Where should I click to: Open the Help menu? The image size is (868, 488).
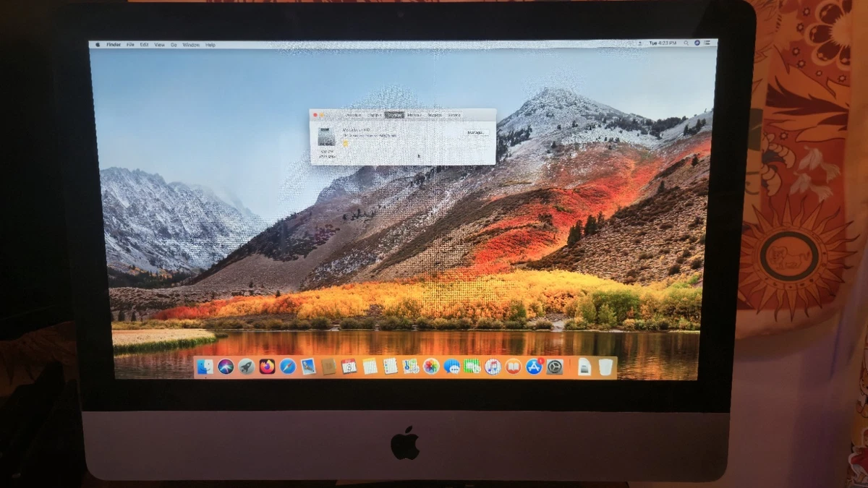coord(210,45)
